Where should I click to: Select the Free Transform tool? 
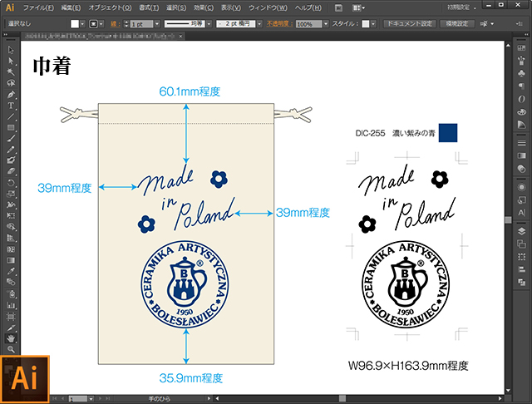[x=11, y=216]
